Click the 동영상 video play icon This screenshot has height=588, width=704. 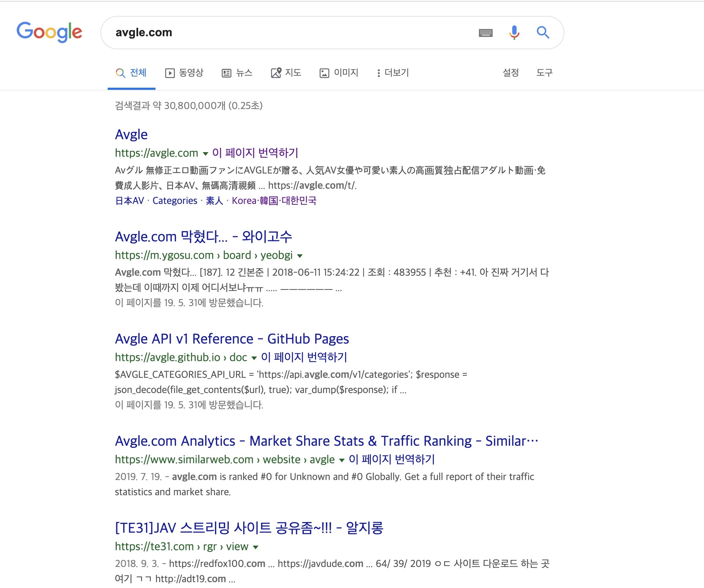click(170, 73)
